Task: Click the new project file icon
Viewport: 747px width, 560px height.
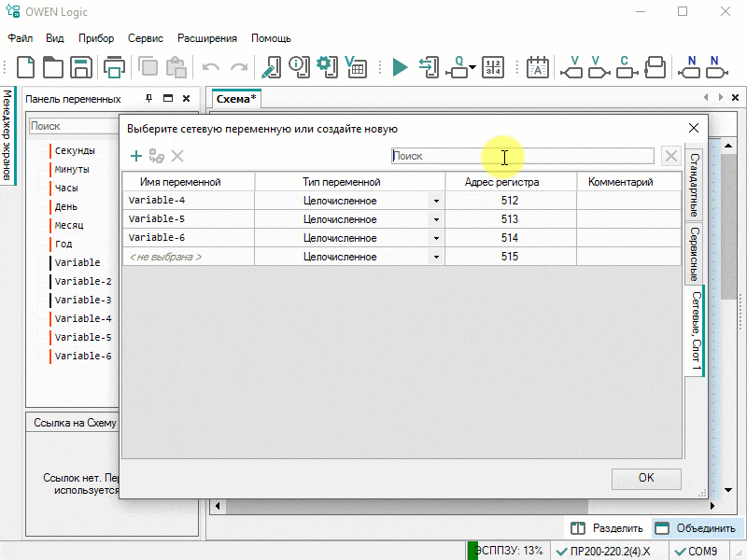Action: pyautogui.click(x=26, y=67)
